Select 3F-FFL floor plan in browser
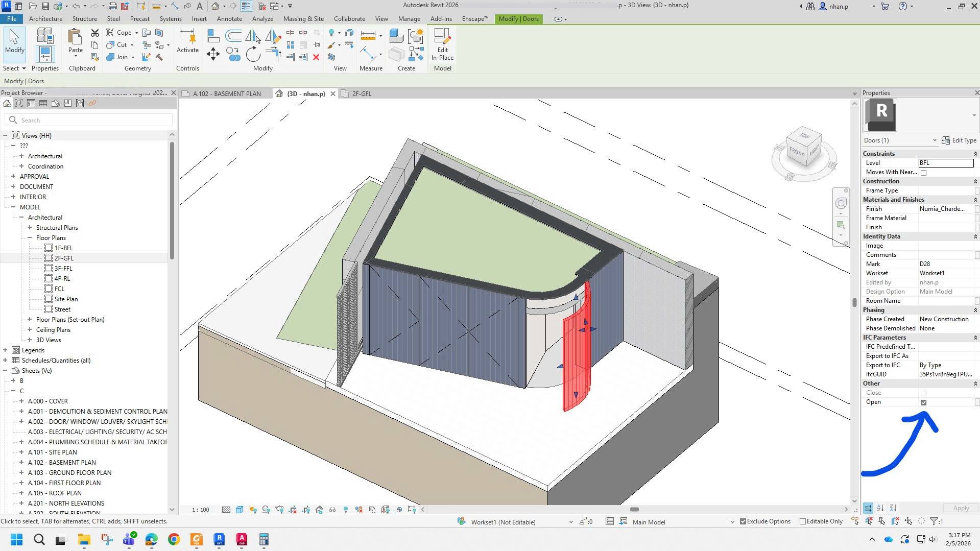980x551 pixels. click(x=63, y=269)
